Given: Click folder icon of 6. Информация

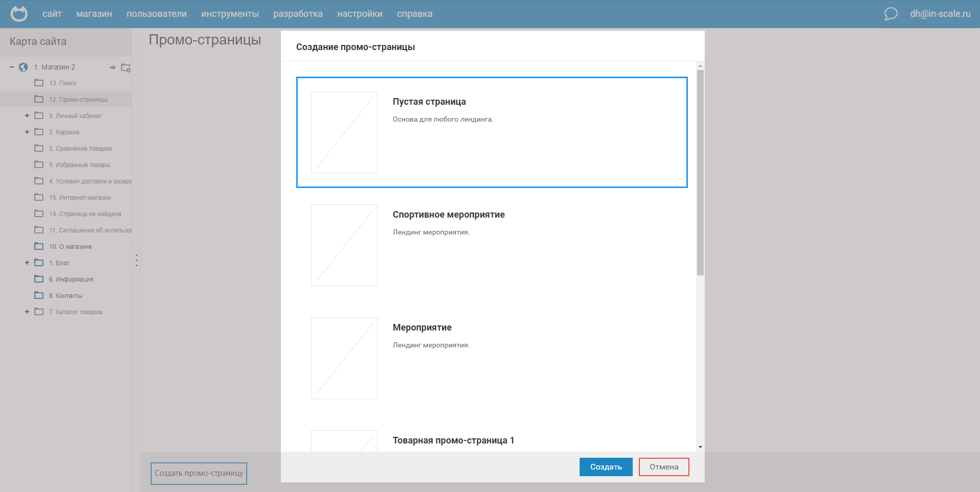Looking at the screenshot, I should coord(39,279).
